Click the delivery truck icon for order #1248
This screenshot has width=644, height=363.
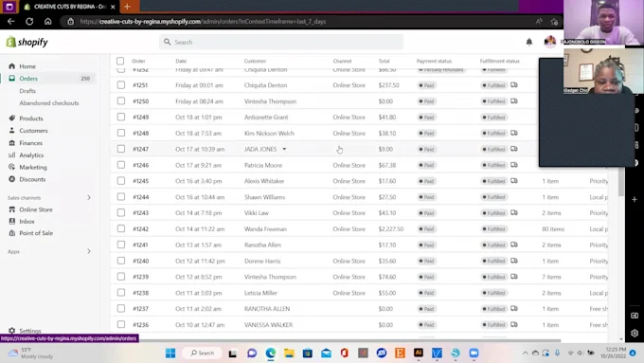[x=514, y=133]
